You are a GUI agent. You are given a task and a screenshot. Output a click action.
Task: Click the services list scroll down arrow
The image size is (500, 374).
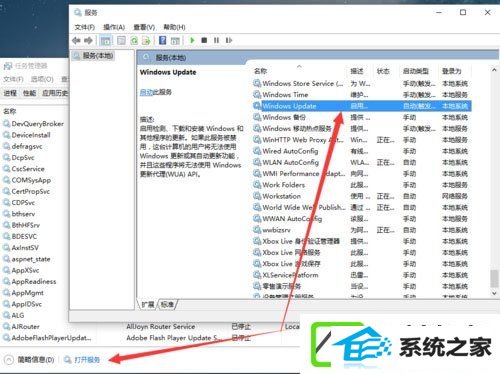[494, 293]
